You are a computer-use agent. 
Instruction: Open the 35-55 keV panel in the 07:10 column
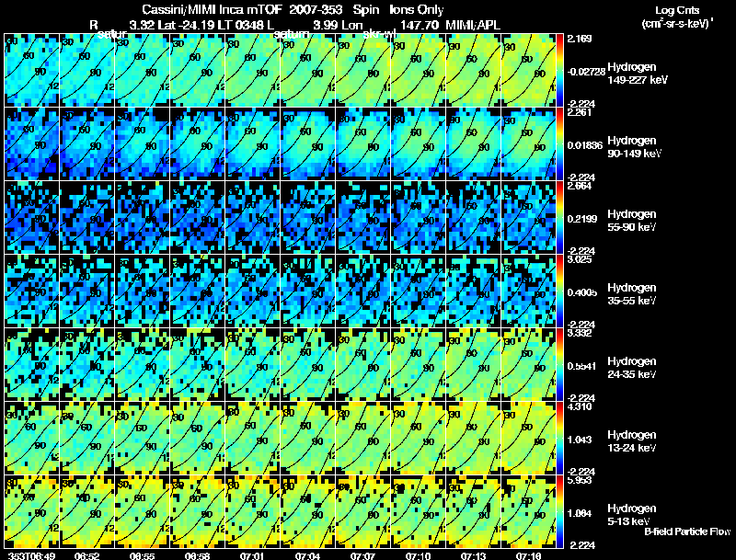(x=419, y=291)
